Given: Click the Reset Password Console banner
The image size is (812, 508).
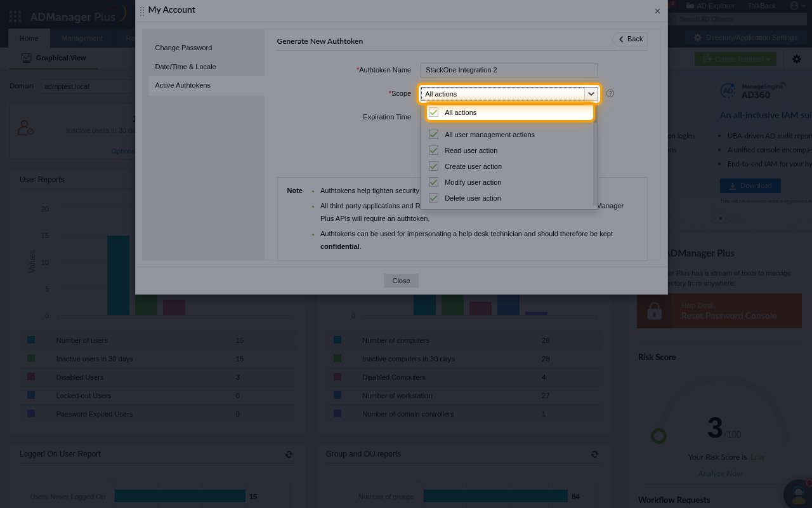Looking at the screenshot, I should (719, 311).
